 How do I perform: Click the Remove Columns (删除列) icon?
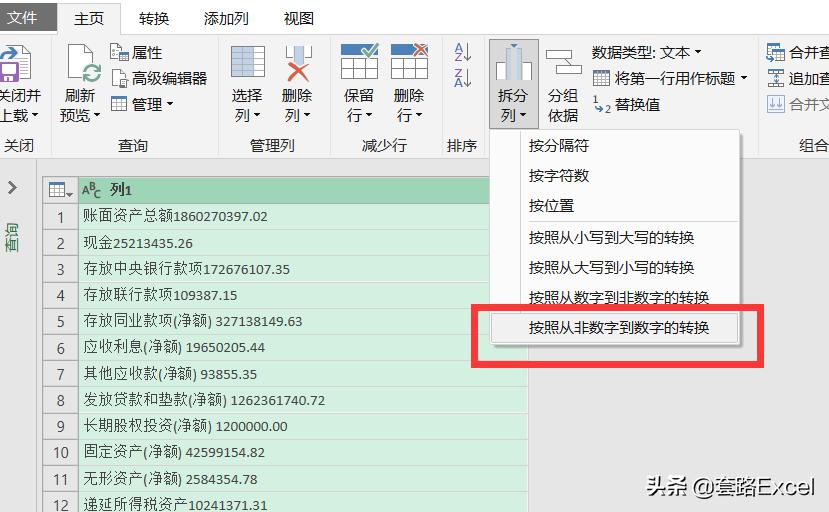pos(298,63)
